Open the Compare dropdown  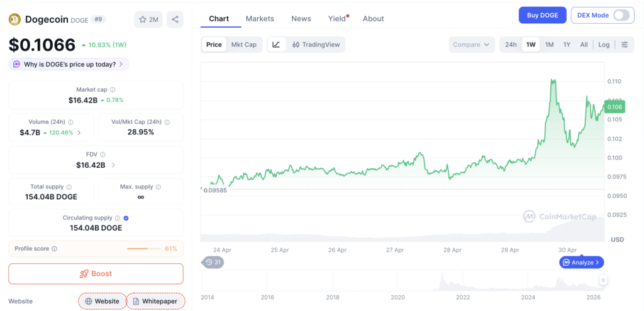pyautogui.click(x=472, y=45)
